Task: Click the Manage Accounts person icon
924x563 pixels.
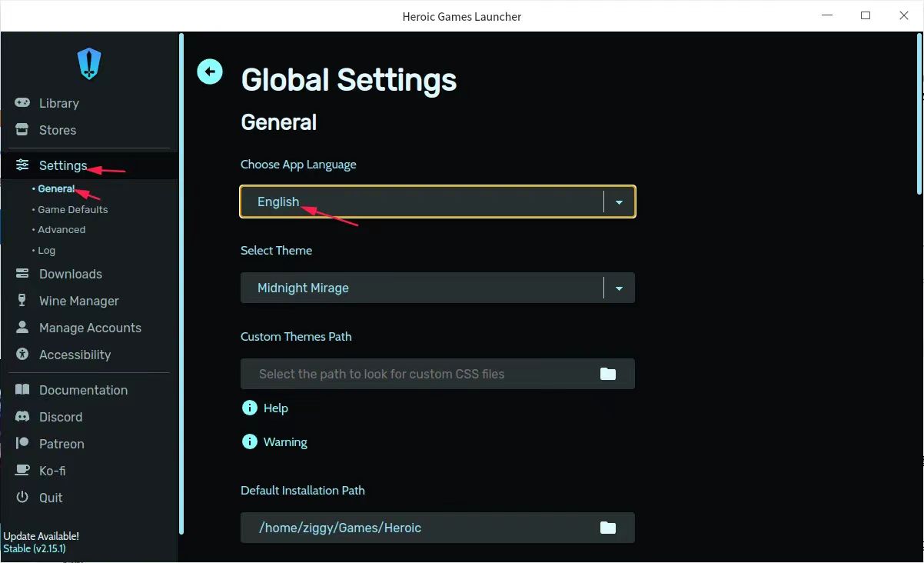Action: (22, 327)
